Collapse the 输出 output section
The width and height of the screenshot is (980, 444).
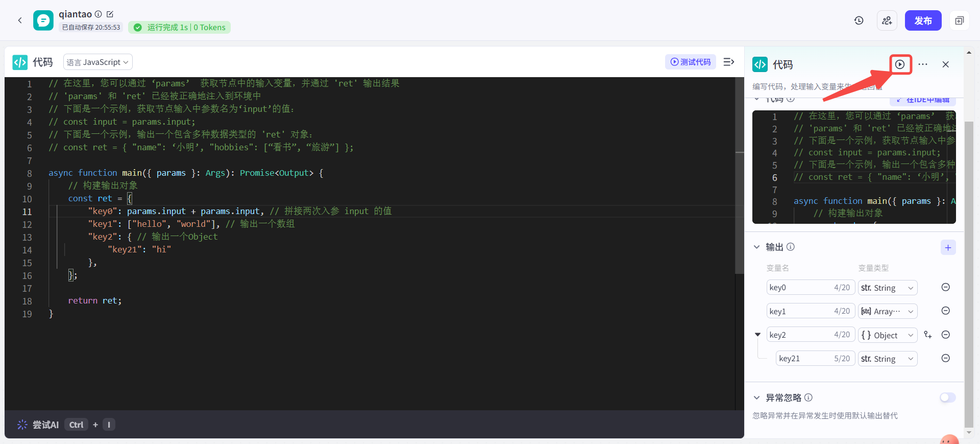point(757,247)
